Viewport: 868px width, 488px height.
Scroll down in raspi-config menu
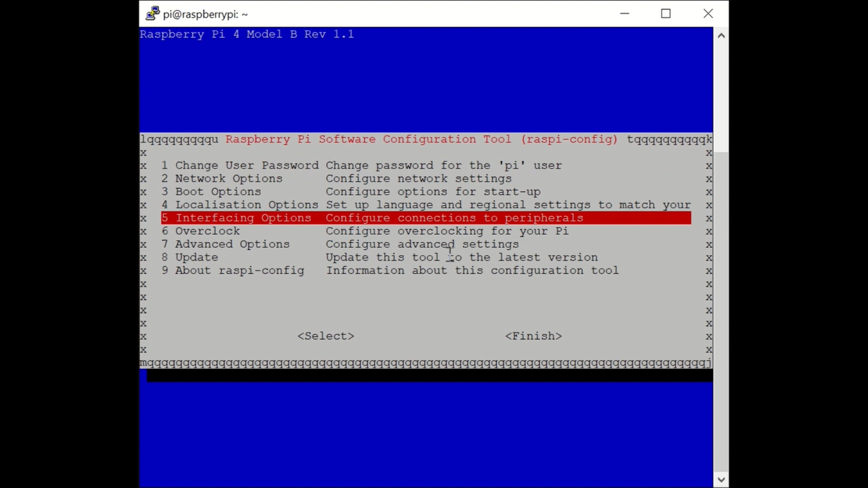pyautogui.click(x=722, y=480)
